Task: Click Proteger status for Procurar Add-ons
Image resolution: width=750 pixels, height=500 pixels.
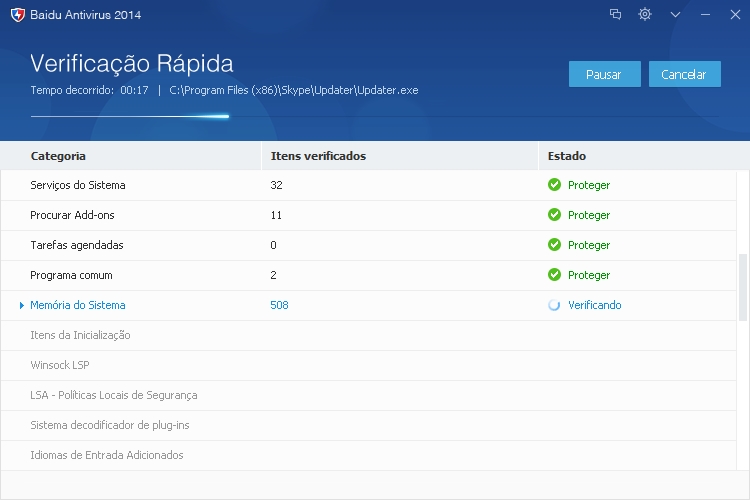Action: pyautogui.click(x=589, y=216)
